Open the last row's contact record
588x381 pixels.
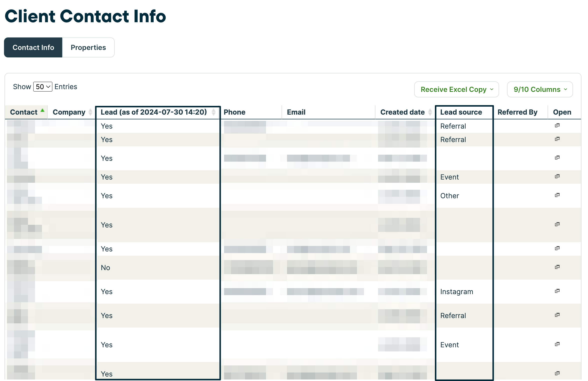pos(557,373)
